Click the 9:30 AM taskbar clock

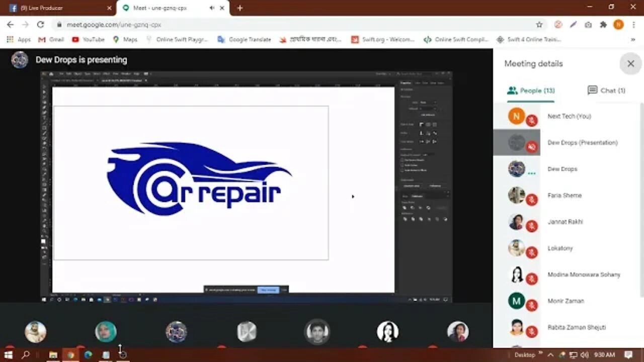[x=604, y=355]
